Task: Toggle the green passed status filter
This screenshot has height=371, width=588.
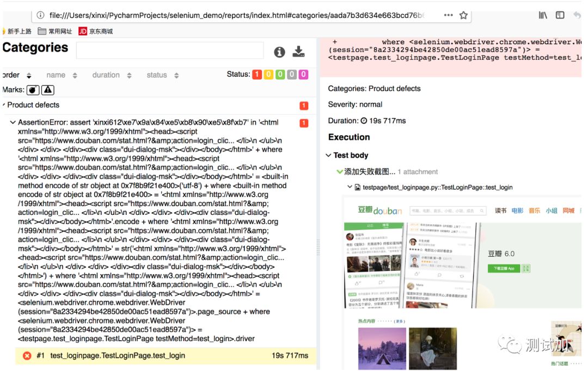Action: [280, 75]
